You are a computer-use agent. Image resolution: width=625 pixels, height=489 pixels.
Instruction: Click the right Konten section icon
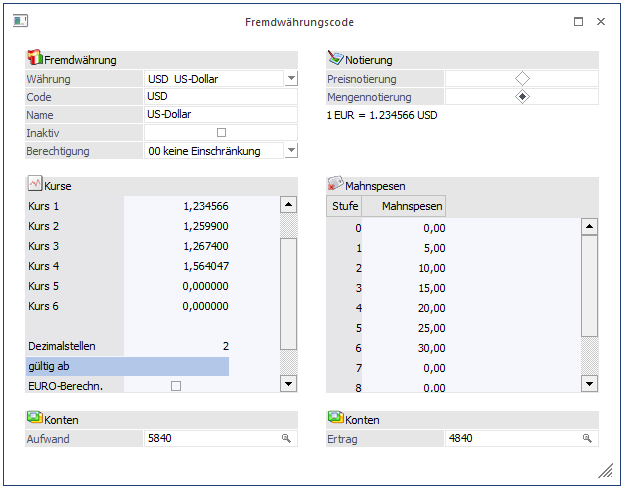(336, 419)
